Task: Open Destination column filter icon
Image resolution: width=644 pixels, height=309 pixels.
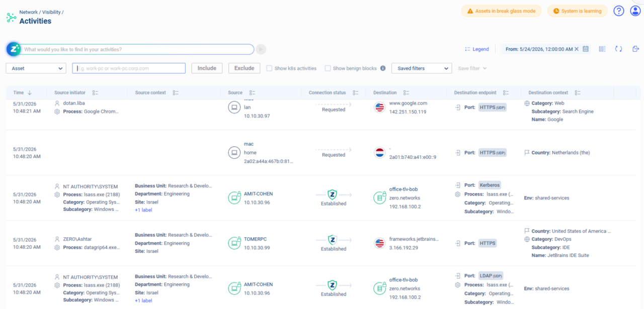Action: [407, 93]
